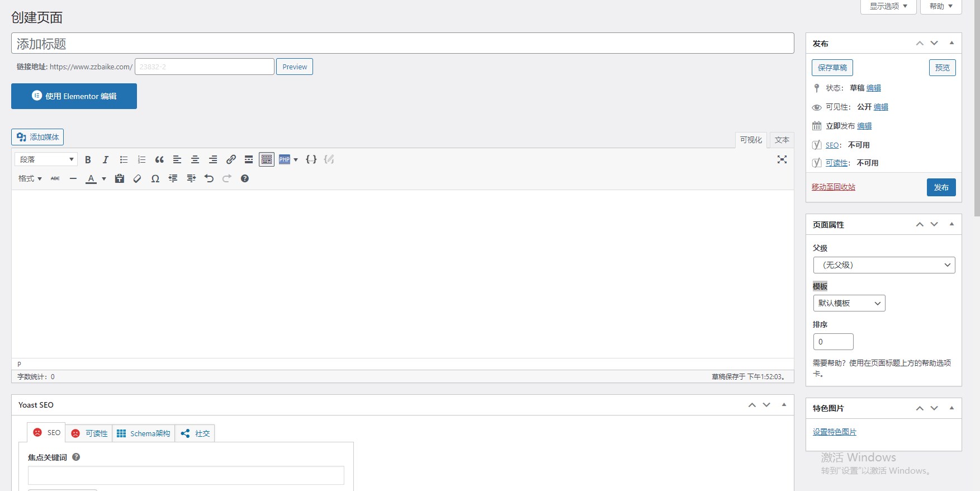
Task: Toggle the second toolbar row
Action: coord(267,160)
